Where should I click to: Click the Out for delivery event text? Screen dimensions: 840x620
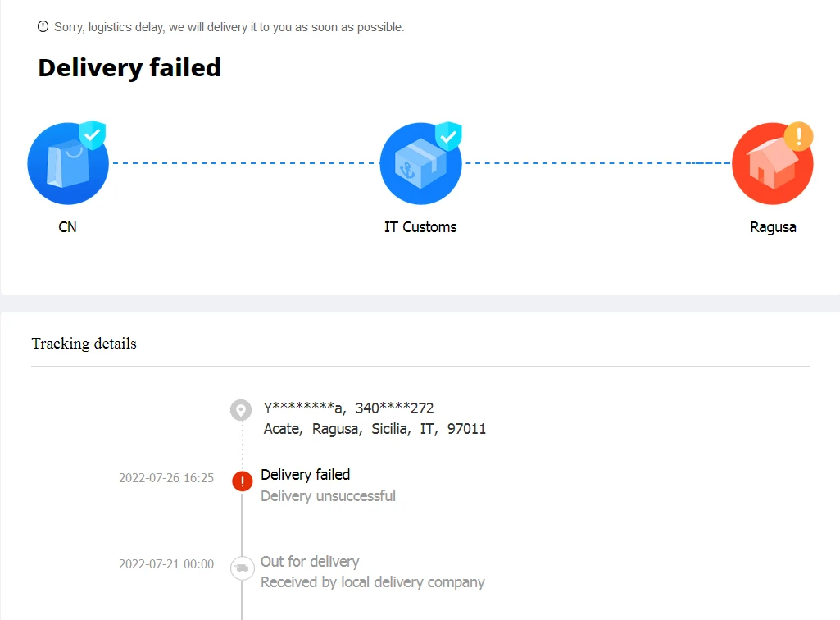point(310,562)
